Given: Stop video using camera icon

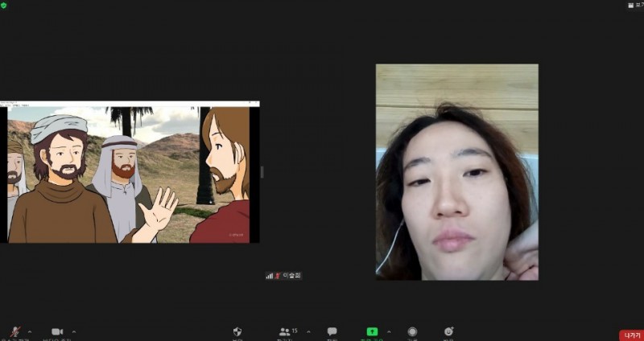Looking at the screenshot, I should coord(57,332).
